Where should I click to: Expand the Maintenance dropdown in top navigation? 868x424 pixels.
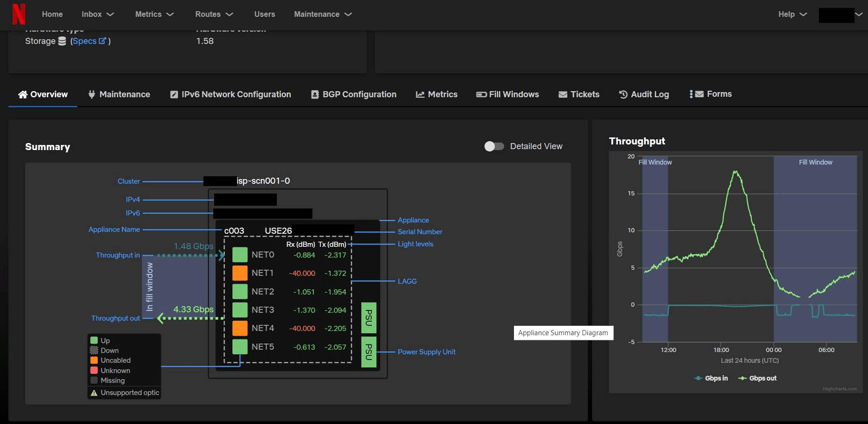pos(323,14)
